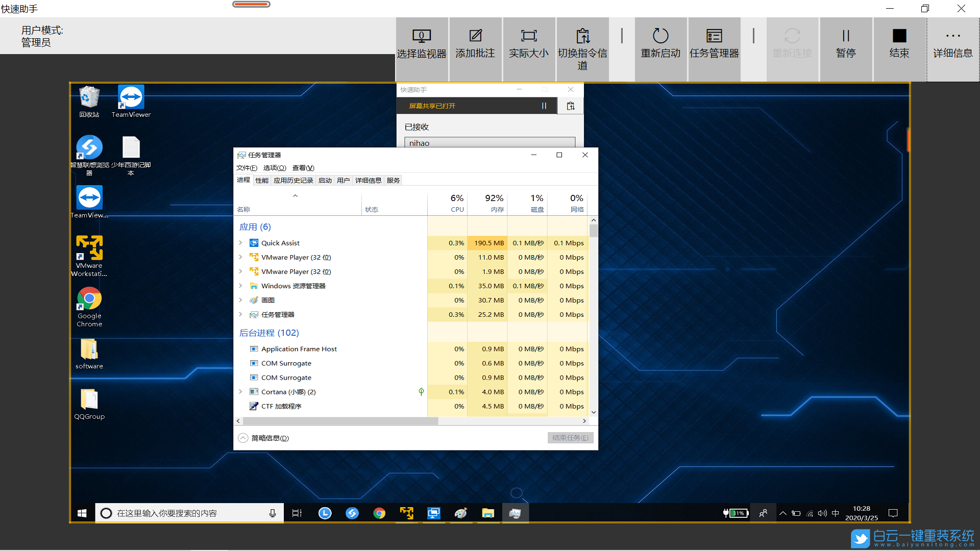Open 切换指令信道 instruction channel

(x=582, y=48)
